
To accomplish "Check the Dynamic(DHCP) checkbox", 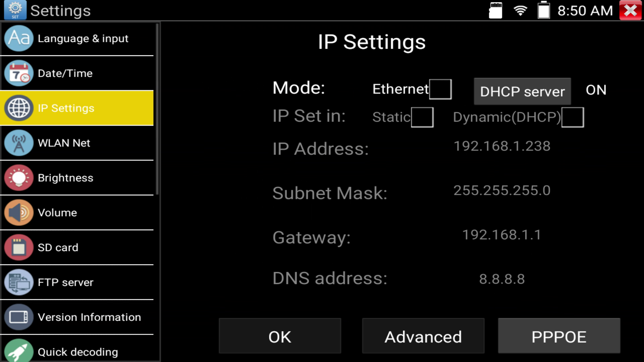I will 573,117.
